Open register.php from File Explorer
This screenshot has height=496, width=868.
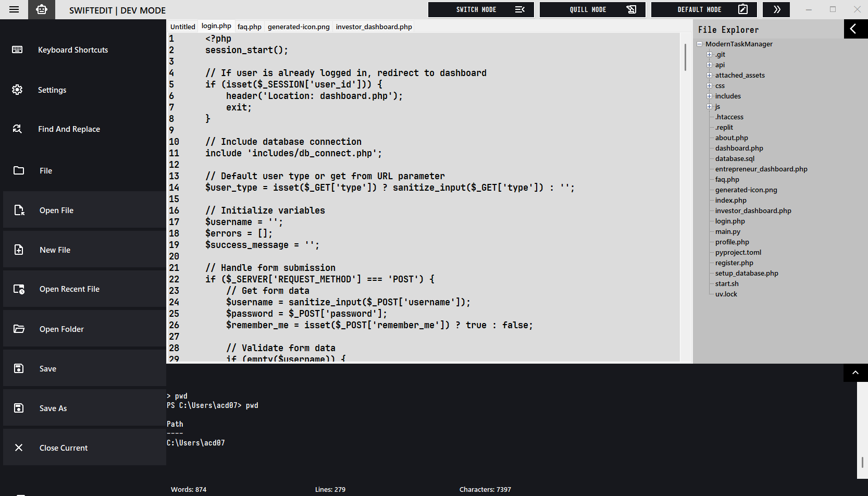point(734,263)
